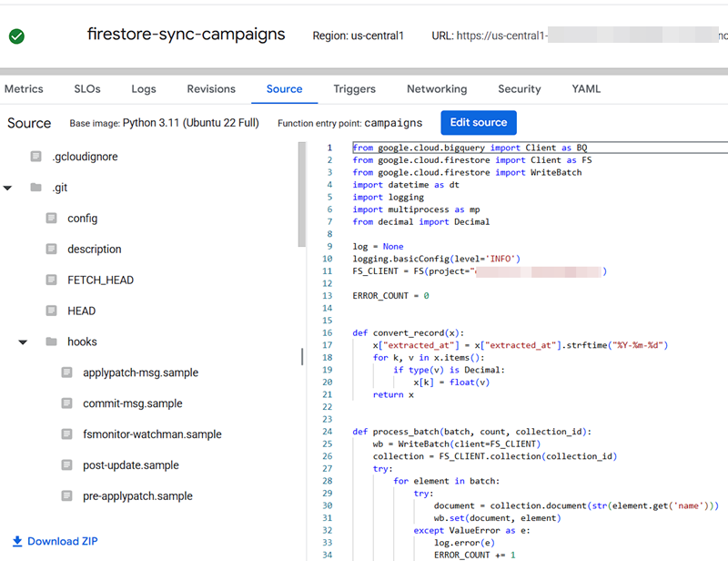Click the config file icon
The image size is (728, 561).
(x=51, y=218)
